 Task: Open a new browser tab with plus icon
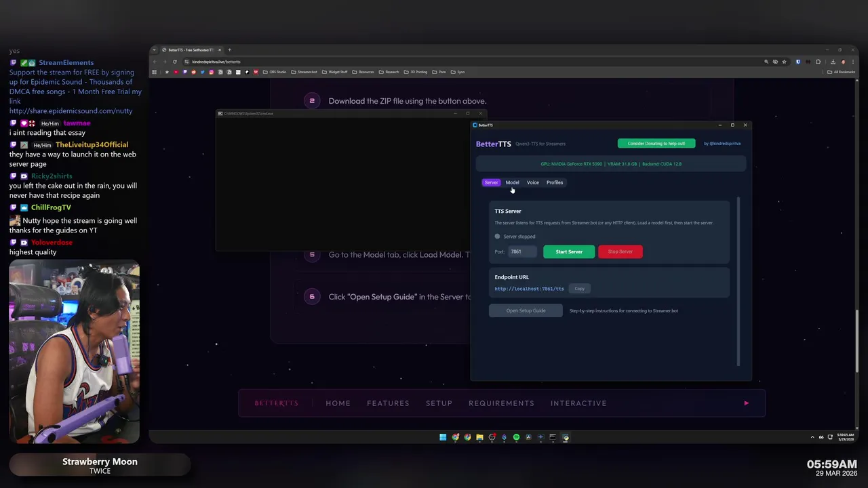tap(229, 49)
